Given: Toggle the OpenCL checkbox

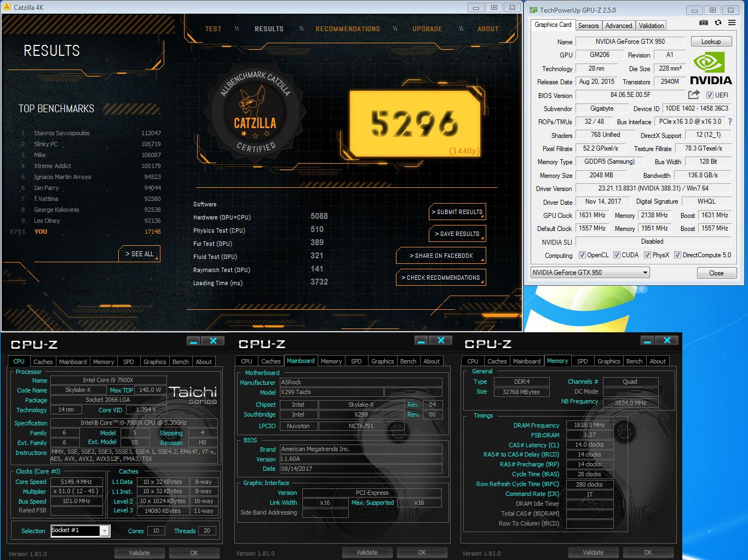Looking at the screenshot, I should [x=583, y=255].
